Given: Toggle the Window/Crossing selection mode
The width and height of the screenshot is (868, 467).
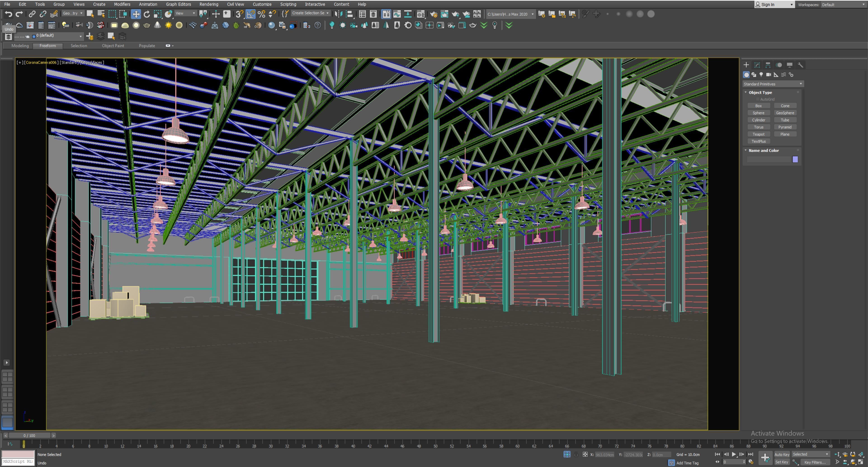Looking at the screenshot, I should click(x=123, y=14).
